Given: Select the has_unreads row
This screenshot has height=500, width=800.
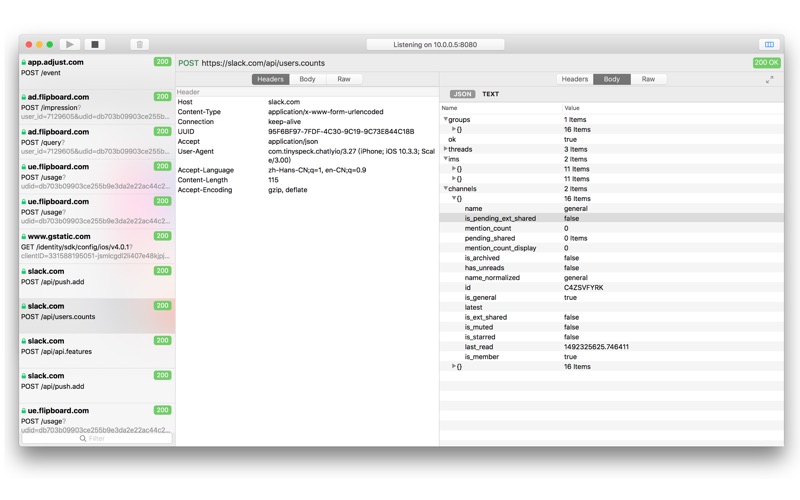Looking at the screenshot, I should [x=612, y=267].
